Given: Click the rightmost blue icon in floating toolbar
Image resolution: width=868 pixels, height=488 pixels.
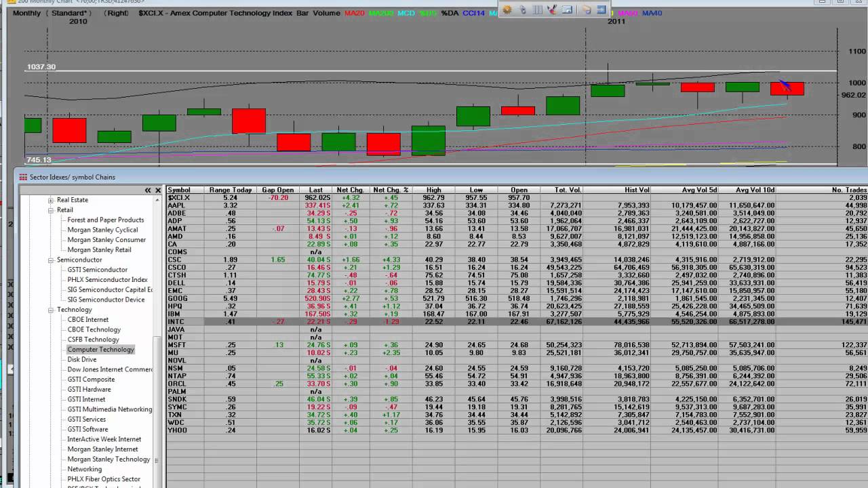Looking at the screenshot, I should point(601,9).
